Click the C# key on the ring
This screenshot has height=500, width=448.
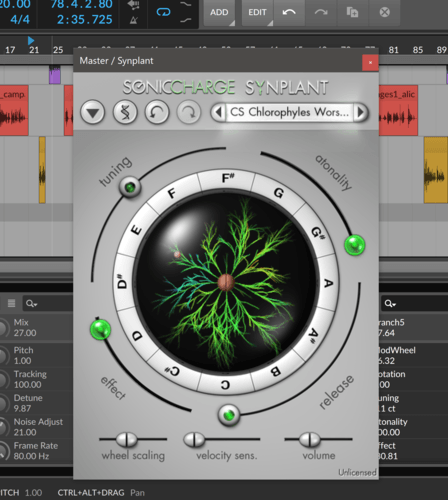[173, 371]
